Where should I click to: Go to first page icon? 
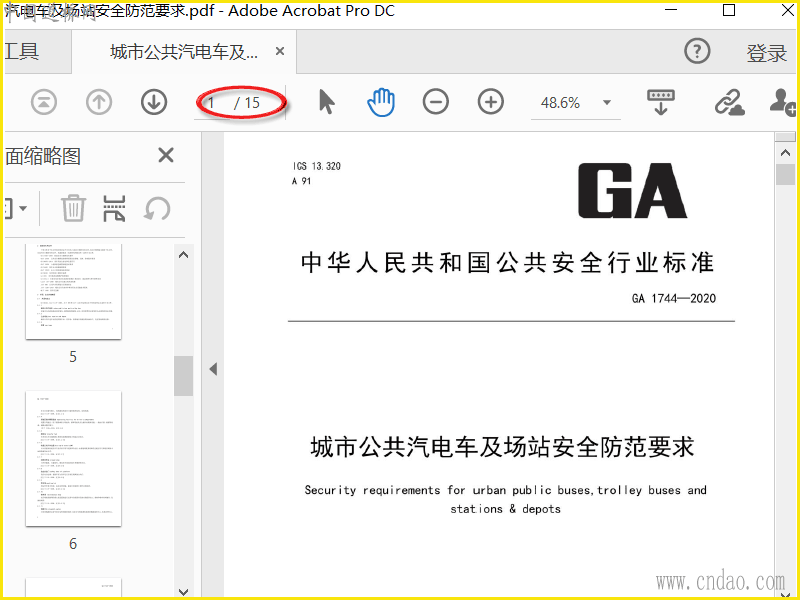(44, 103)
